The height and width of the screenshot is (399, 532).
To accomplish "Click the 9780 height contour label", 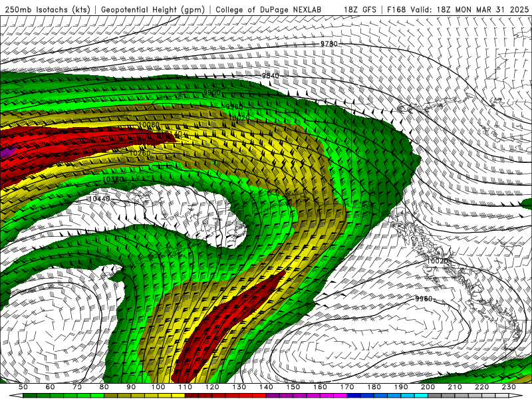I will pos(329,44).
